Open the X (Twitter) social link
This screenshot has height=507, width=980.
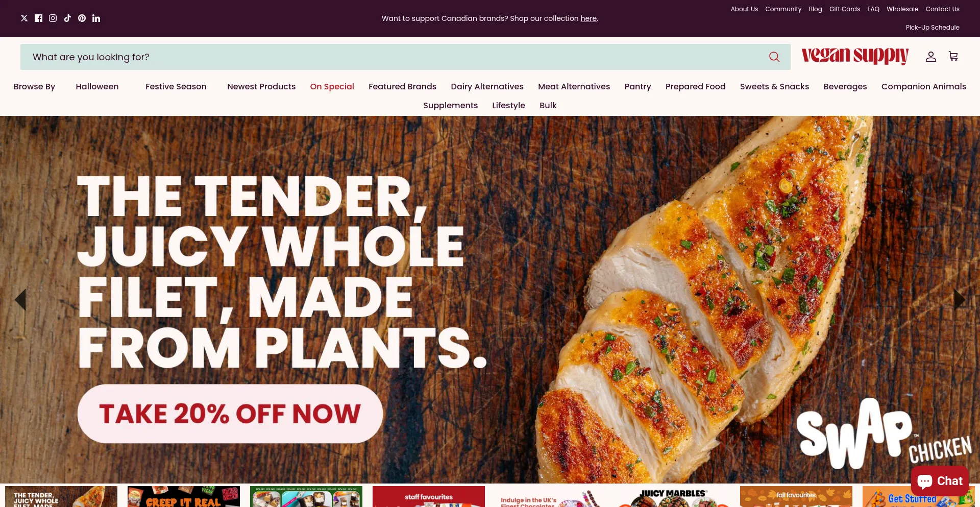tap(24, 18)
